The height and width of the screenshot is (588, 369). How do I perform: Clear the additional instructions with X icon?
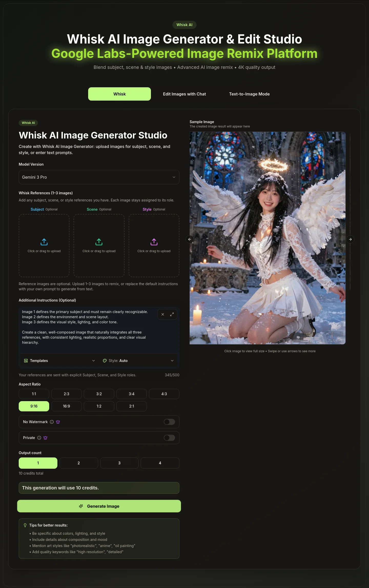point(163,314)
